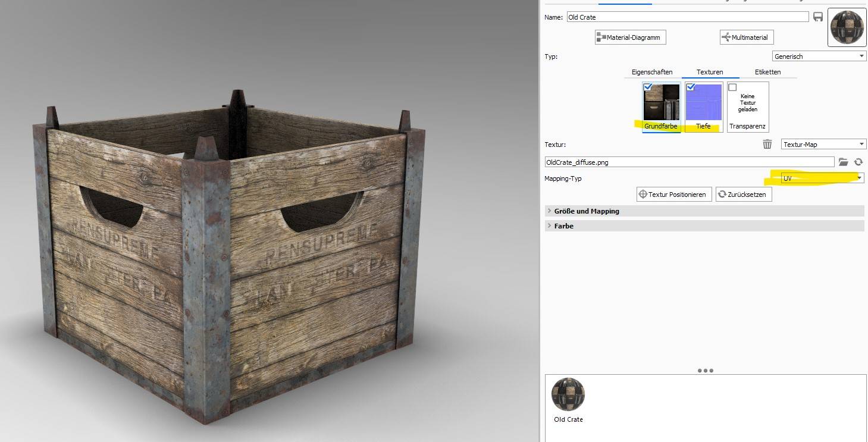This screenshot has height=442, width=868.
Task: Toggle the Grundfarbe texture checkbox
Action: [x=648, y=87]
